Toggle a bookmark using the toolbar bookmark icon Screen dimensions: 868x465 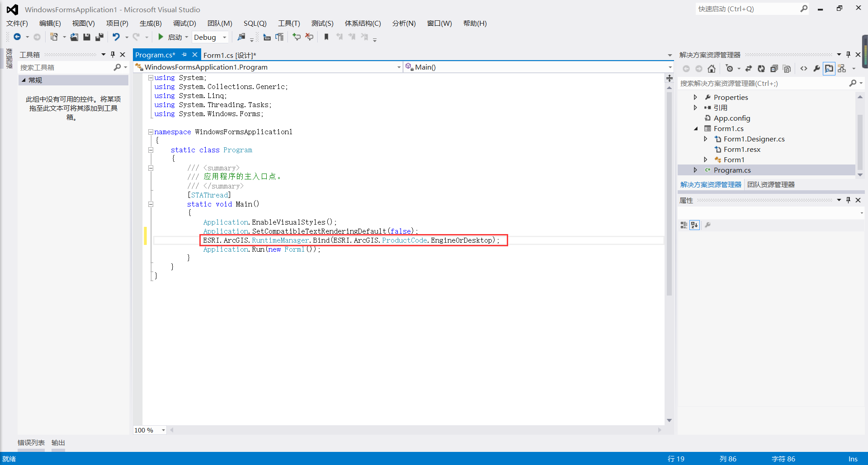(327, 37)
